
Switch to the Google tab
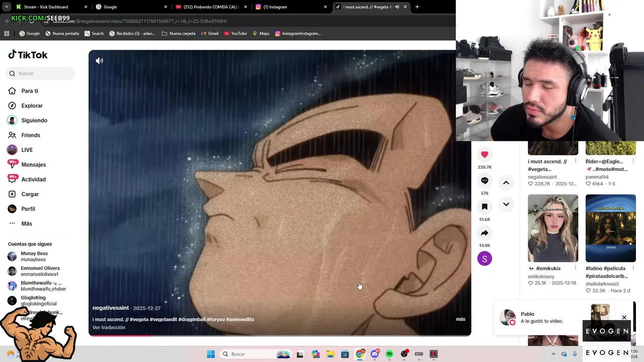click(131, 7)
